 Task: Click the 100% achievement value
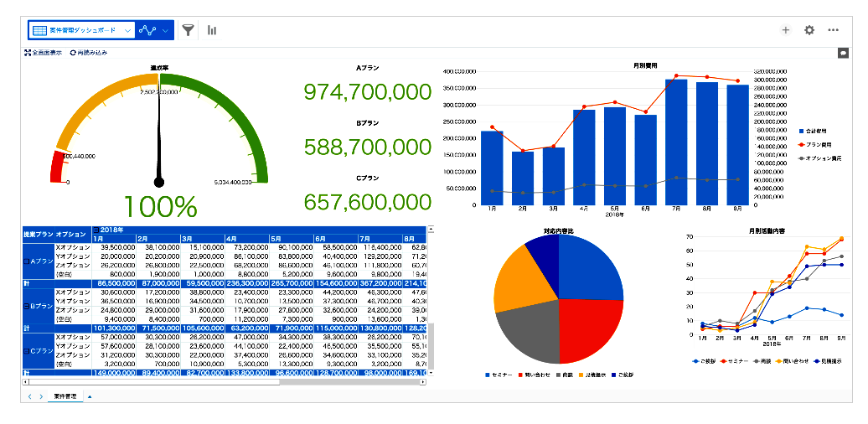(159, 206)
